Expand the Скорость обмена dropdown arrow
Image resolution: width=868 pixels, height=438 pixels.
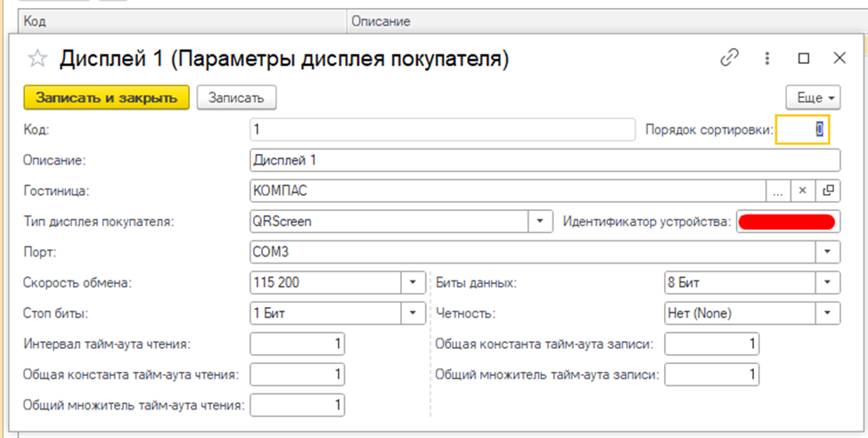tap(413, 282)
